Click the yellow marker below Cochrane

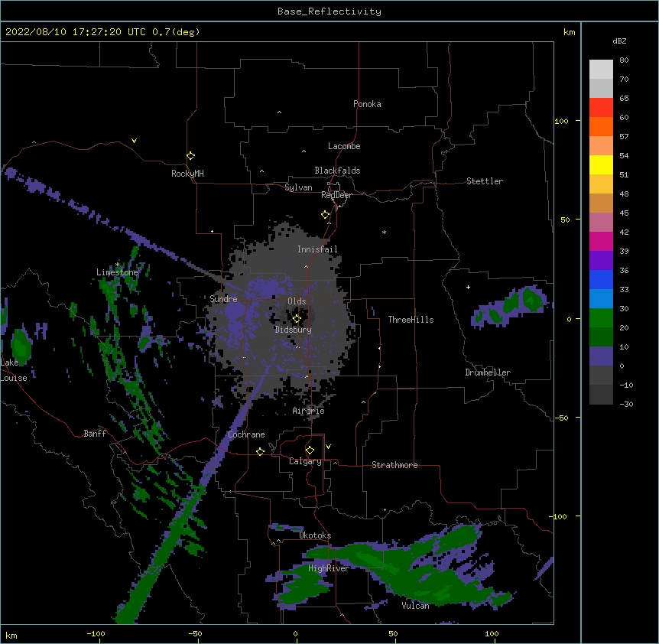tap(260, 451)
